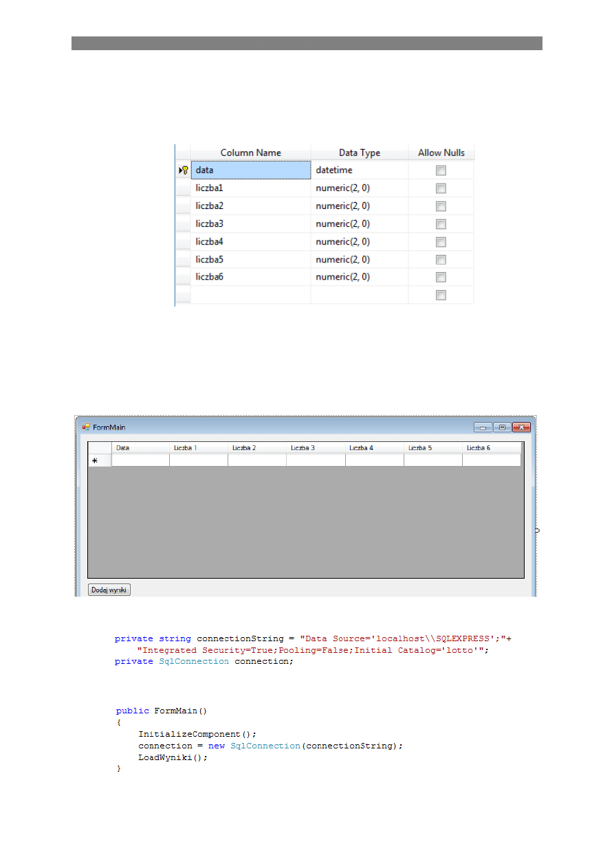Enable Allow Nulls for liczba1
614x868 pixels.
tap(441, 188)
